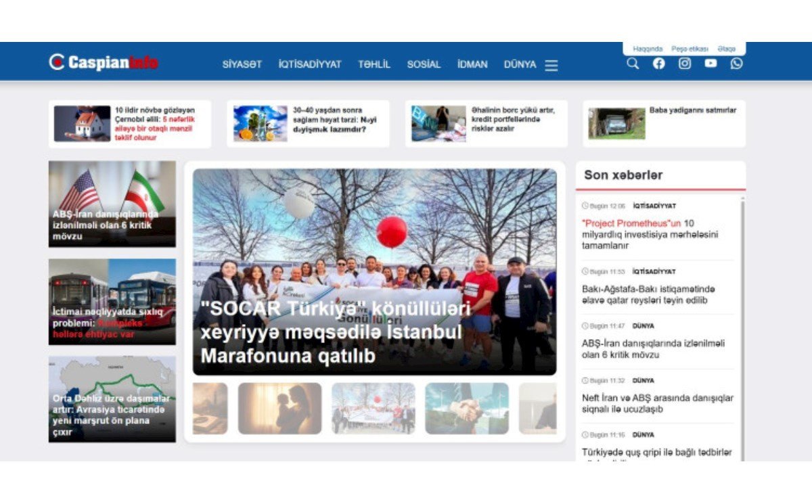Screen dimensions: 812x504
Task: Open the YouTube icon in the header
Action: tap(710, 64)
